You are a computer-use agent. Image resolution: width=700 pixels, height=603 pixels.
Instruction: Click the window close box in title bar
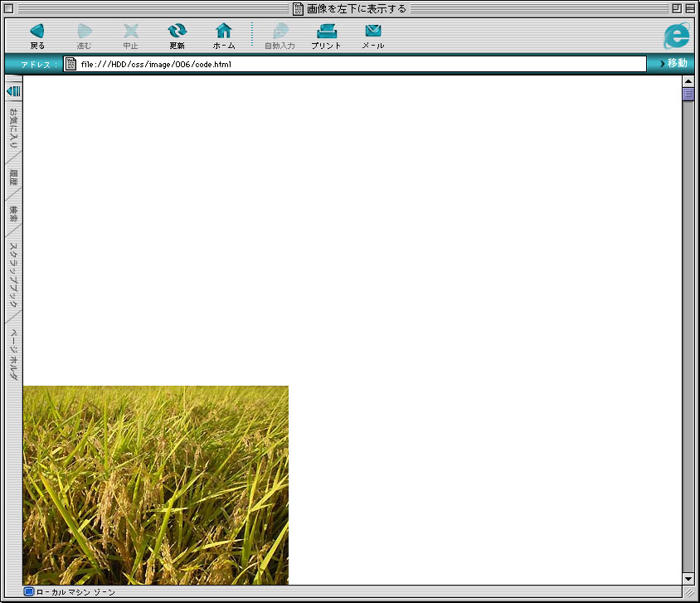8,8
